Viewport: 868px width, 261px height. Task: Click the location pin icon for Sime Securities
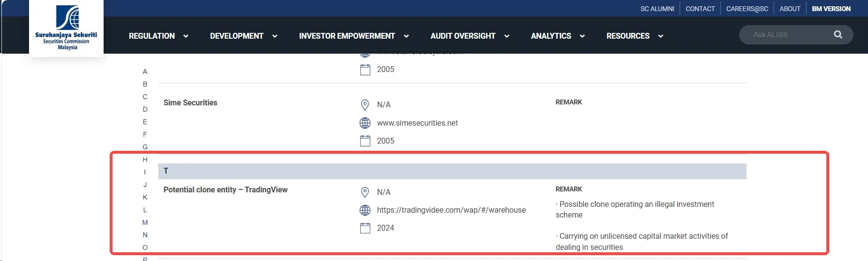click(x=365, y=105)
